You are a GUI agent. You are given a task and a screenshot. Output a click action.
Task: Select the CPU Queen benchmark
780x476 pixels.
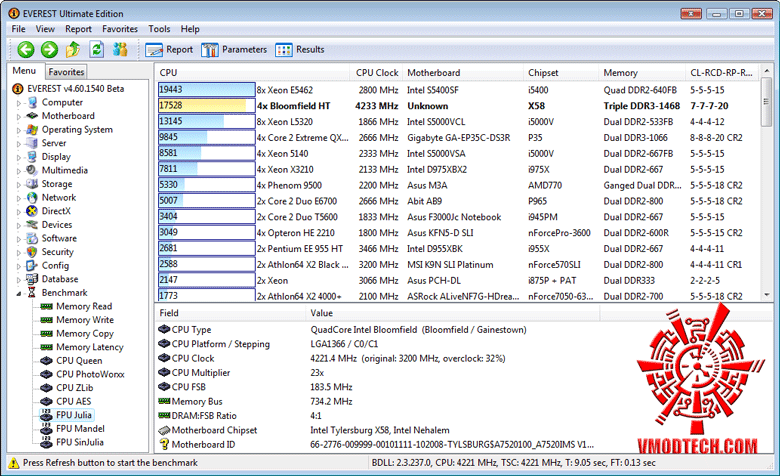click(x=79, y=361)
